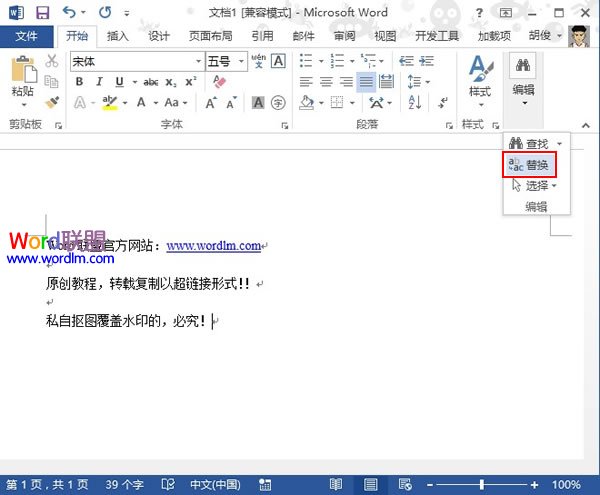Click the Paste clipboard icon

coord(24,69)
